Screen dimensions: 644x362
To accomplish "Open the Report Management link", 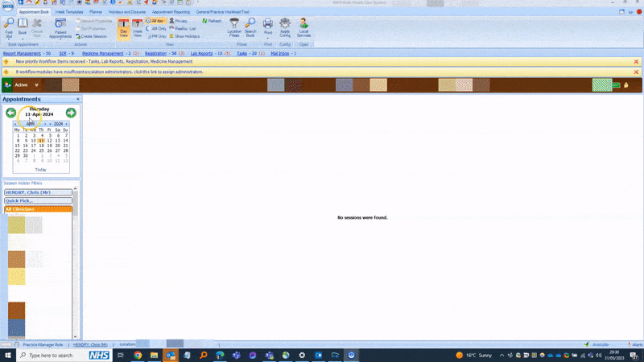I will 23,53.
